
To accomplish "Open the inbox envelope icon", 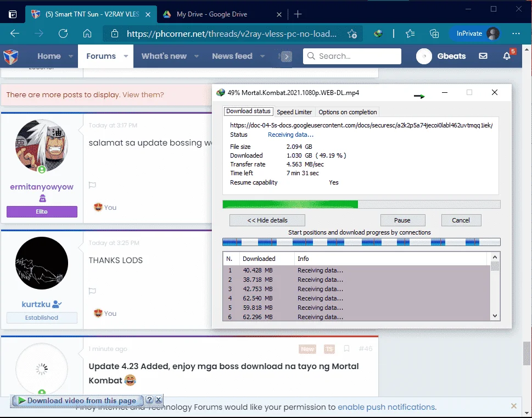I will point(483,56).
